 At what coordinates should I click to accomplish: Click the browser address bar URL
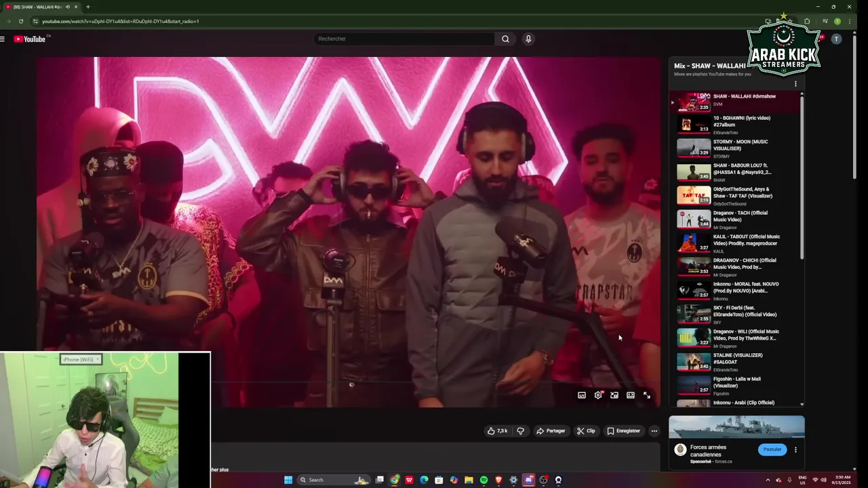[x=120, y=21]
